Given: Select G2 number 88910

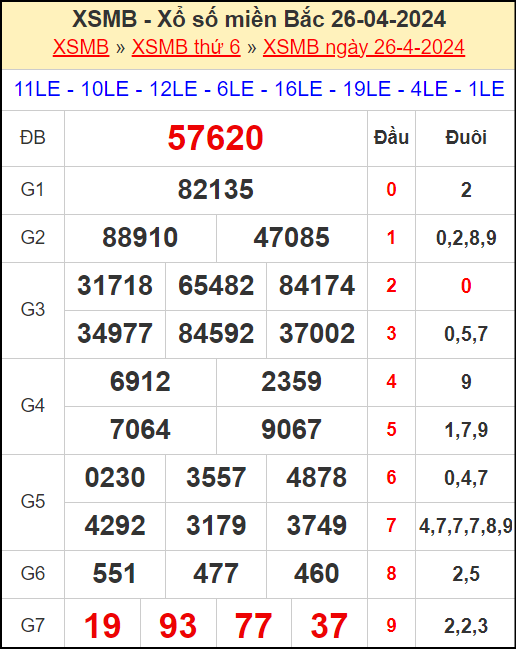Looking at the screenshot, I should click(x=140, y=238).
